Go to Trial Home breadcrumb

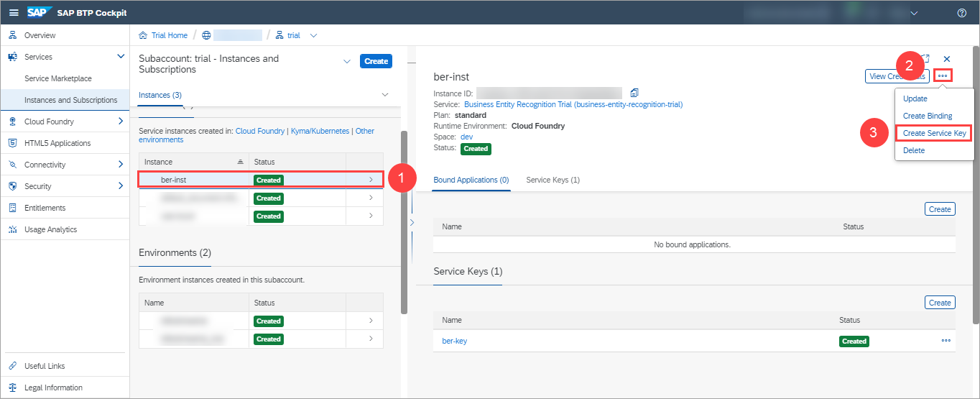(170, 35)
